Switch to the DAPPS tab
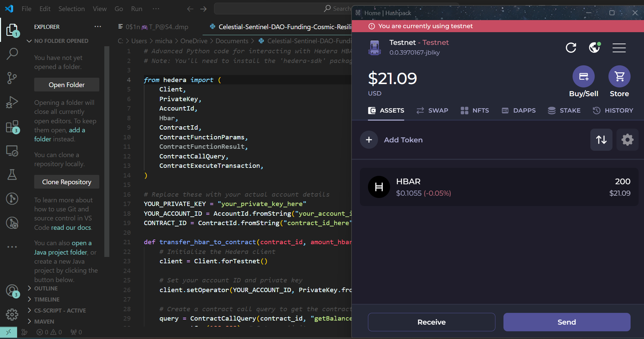This screenshot has height=339, width=644. (x=519, y=111)
